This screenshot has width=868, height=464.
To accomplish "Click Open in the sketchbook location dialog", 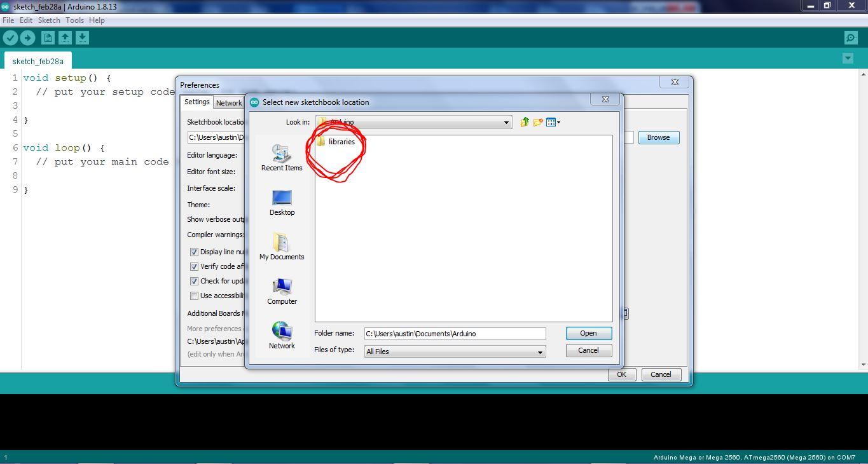I will [588, 333].
